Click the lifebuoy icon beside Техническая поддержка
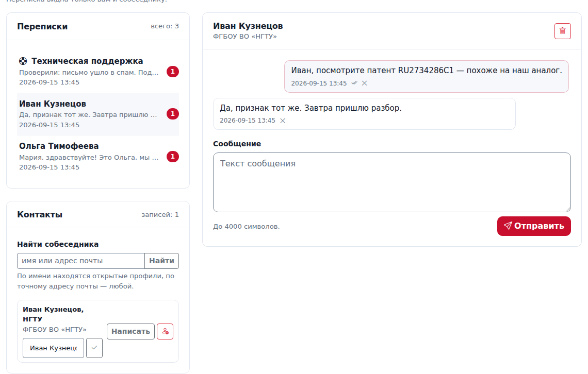This screenshot has height=374, width=588. click(23, 61)
